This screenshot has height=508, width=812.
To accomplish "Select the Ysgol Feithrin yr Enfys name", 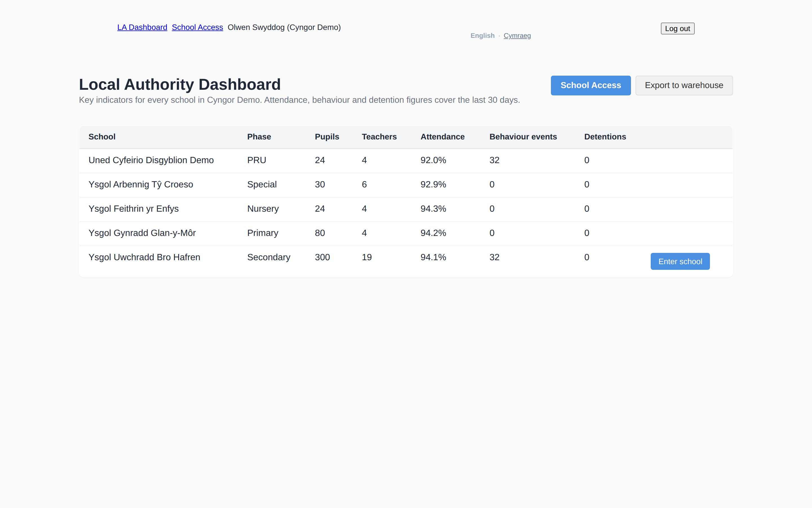I will 134,209.
